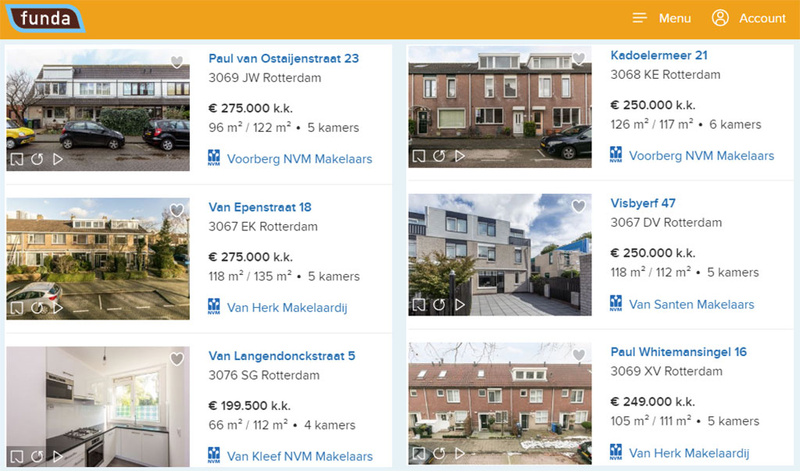Play video icon on Visbyerf 47 photo
The height and width of the screenshot is (471, 800).
point(460,304)
